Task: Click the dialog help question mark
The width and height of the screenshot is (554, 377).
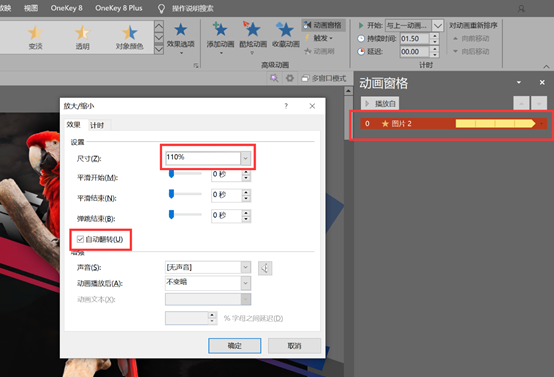Action: [286, 106]
